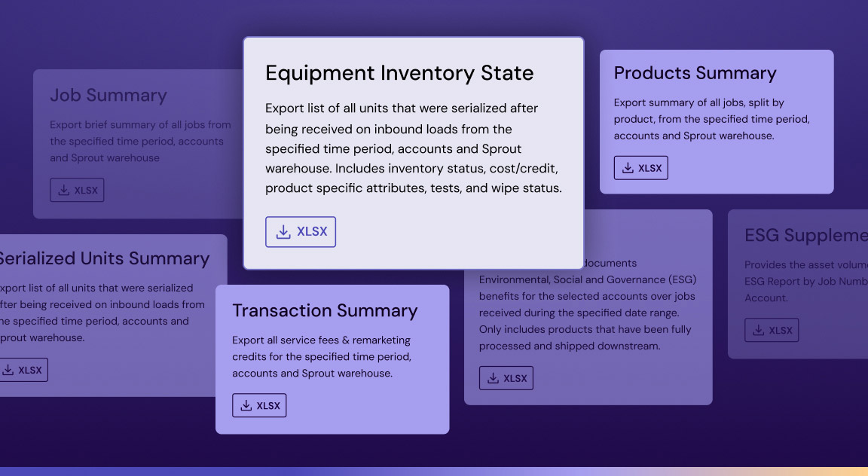This screenshot has height=476, width=868.
Task: Click the Environmental, Social and Governance description
Action: point(587,304)
